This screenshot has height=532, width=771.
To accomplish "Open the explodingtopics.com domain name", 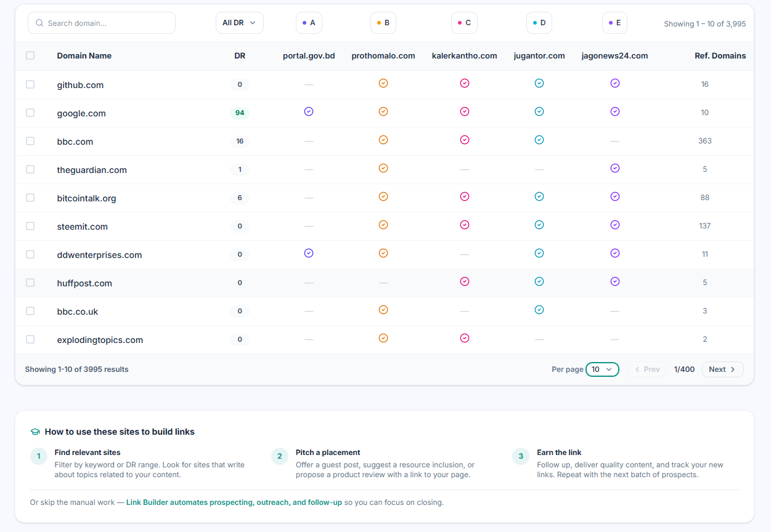I will (100, 340).
